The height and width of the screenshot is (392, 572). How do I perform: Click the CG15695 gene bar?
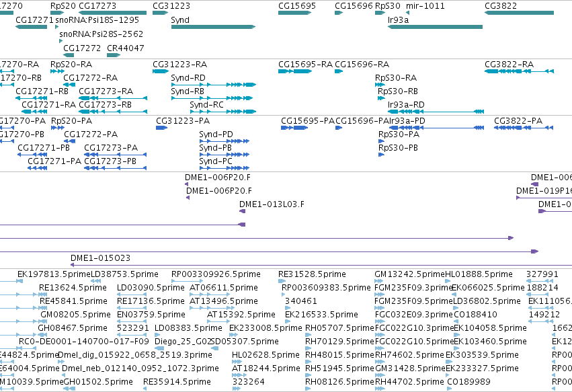pyautogui.click(x=295, y=13)
